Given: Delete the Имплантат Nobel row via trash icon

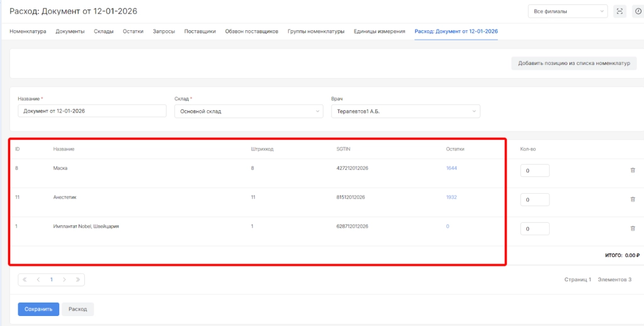Looking at the screenshot, I should click(x=633, y=228).
